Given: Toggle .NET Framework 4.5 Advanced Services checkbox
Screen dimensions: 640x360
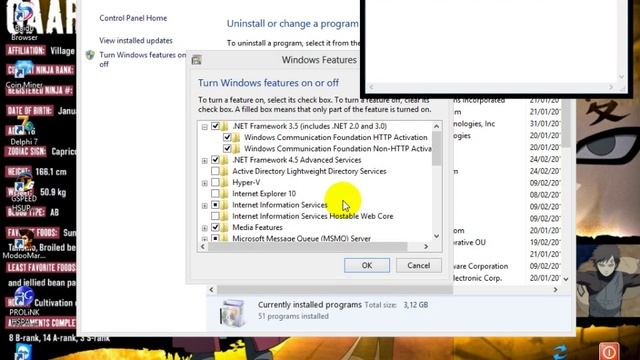Looking at the screenshot, I should point(215,160).
